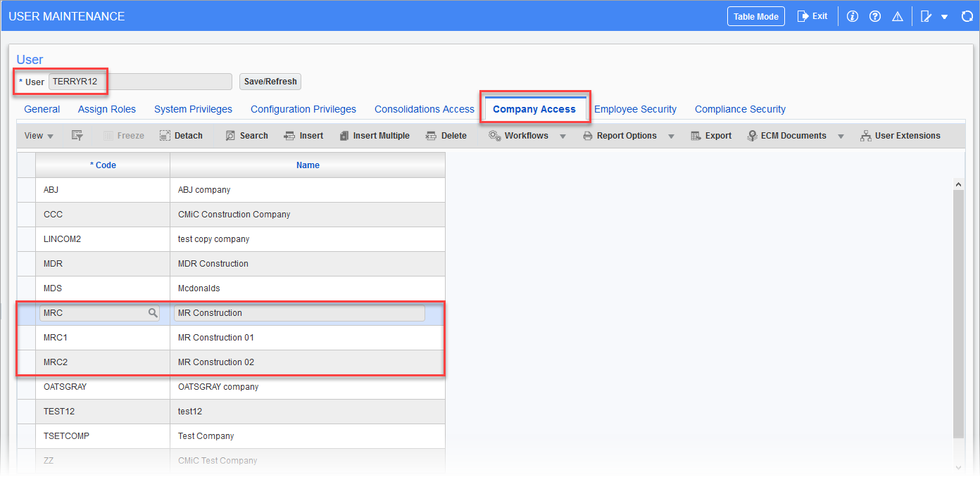This screenshot has width=980, height=477.
Task: Switch to the Assign Roles tab
Action: [x=107, y=109]
